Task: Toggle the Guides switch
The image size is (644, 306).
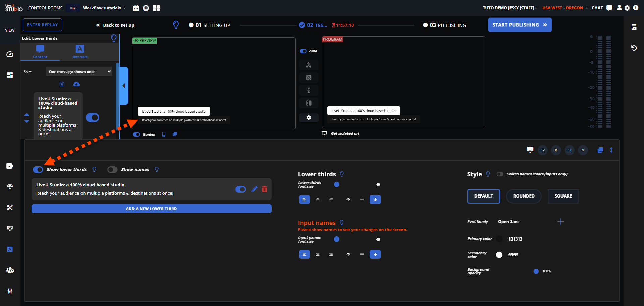Action: (137, 134)
